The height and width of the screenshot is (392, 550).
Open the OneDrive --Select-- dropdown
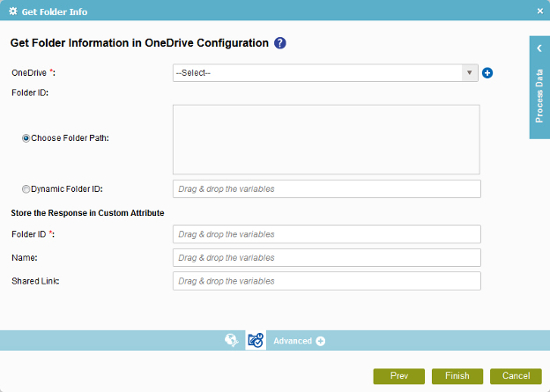[x=325, y=73]
